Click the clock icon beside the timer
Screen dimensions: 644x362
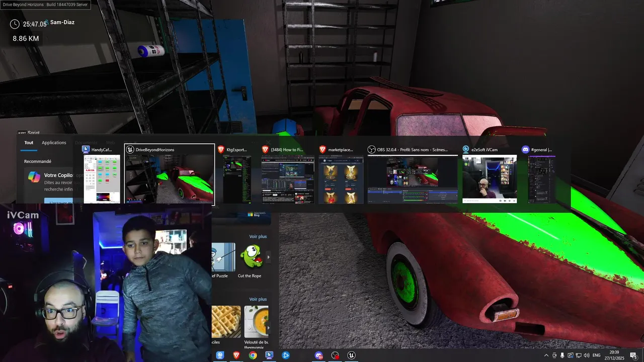click(x=15, y=24)
